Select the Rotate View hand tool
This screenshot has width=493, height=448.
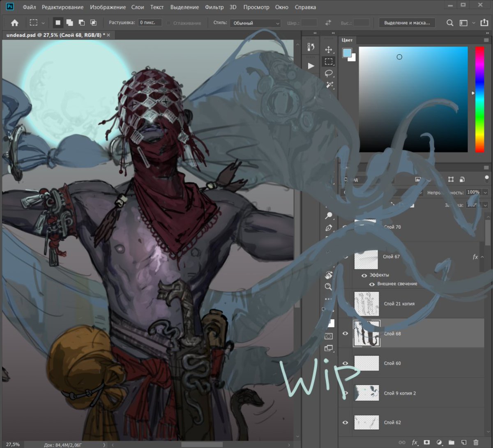pos(329,275)
